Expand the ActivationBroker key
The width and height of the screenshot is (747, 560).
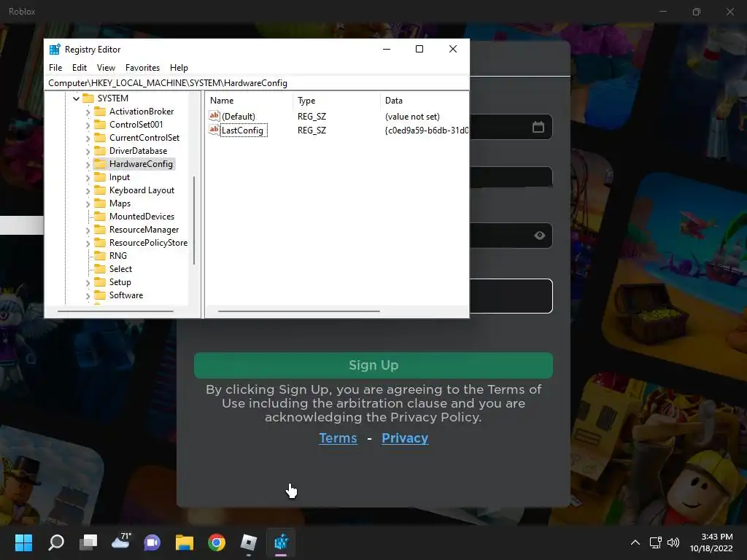click(88, 112)
